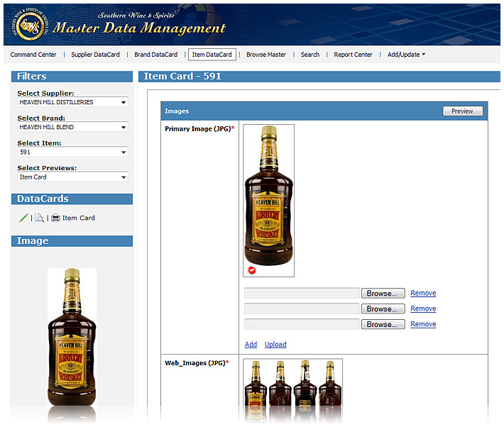Viewport: 504px width, 434px height.
Task: Click the Add link
Action: click(251, 345)
